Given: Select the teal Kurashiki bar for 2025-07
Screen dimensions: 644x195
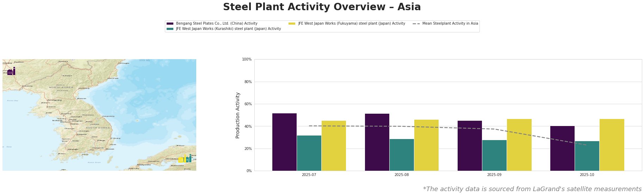Looking at the screenshot, I should click(309, 153).
